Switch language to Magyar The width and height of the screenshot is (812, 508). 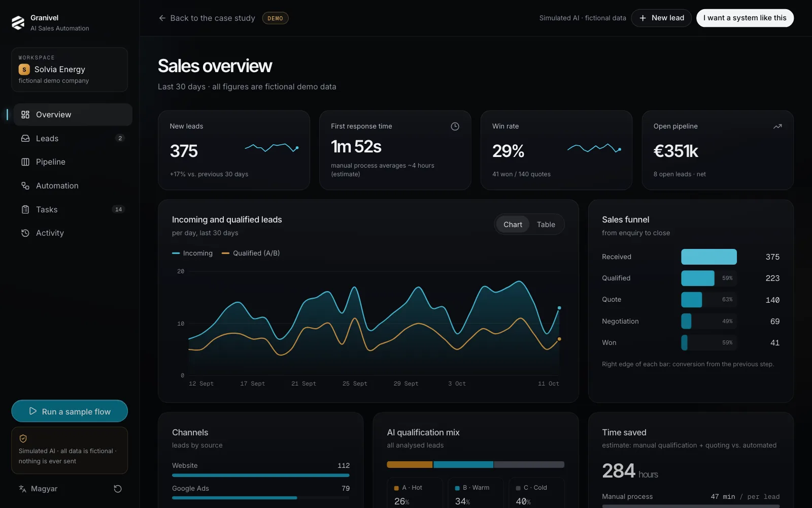39,489
